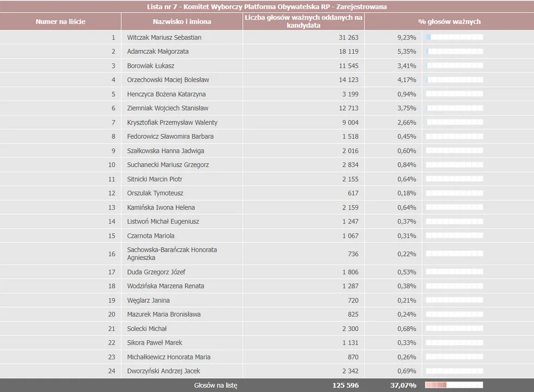Click the list total 125 596

pos(345,385)
